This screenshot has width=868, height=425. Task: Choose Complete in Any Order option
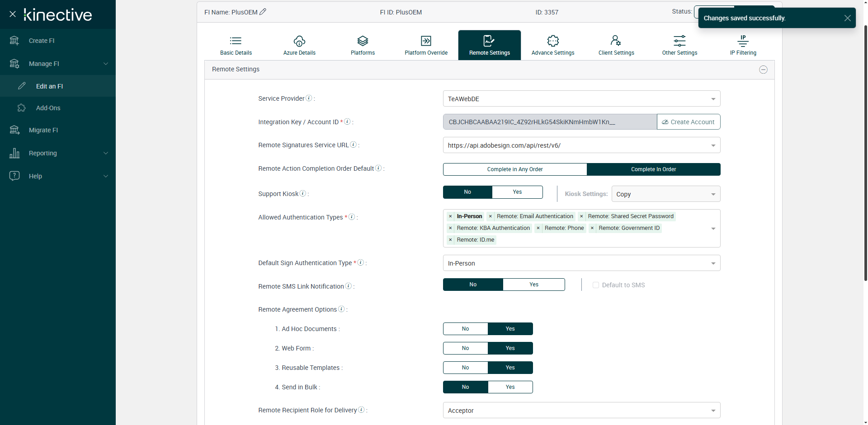click(x=515, y=169)
